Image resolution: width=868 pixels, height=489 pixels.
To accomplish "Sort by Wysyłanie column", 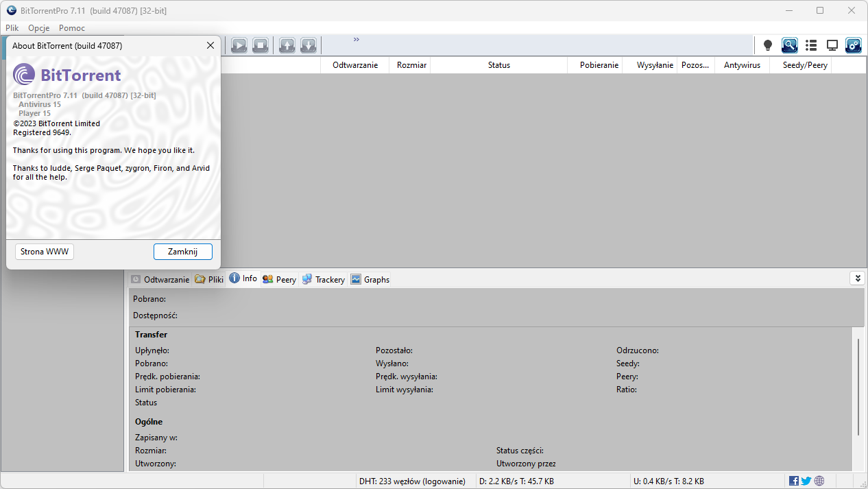I will [x=650, y=65].
